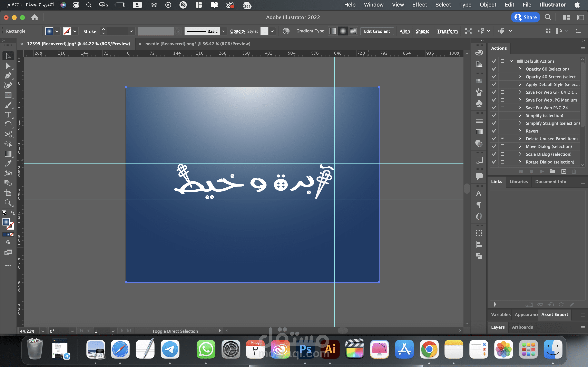The height and width of the screenshot is (367, 588).
Task: Expand the Scale Dialog (selection) action
Action: 520,154
